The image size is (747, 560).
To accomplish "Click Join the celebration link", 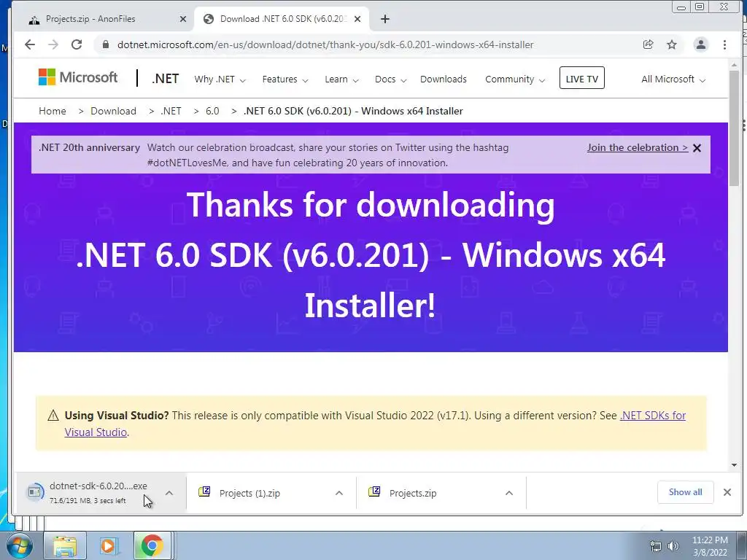I will 638,147.
